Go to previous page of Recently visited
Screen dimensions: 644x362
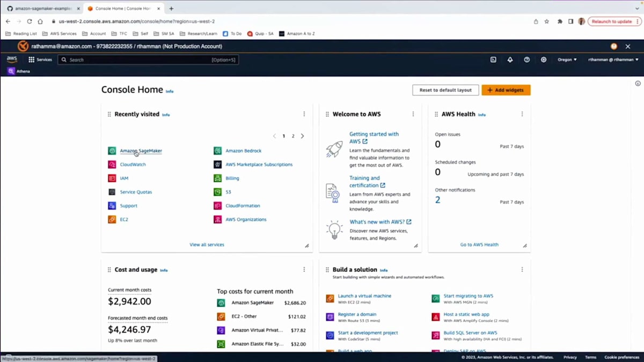point(274,136)
